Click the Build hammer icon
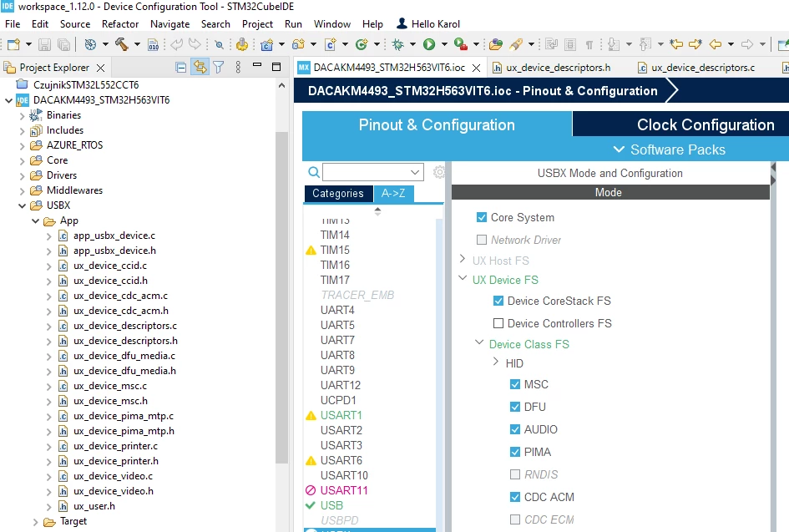 (x=121, y=44)
